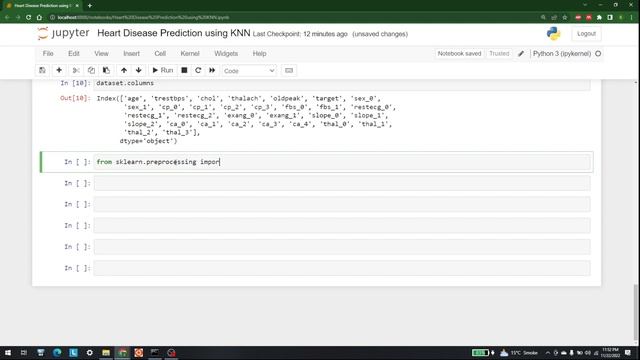Open the taskbar notification center icon
The image size is (640, 360).
[x=628, y=353]
